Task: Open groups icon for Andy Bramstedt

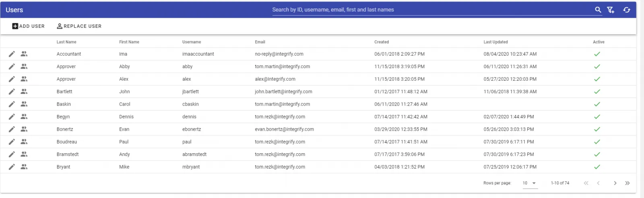Action: pos(24,154)
